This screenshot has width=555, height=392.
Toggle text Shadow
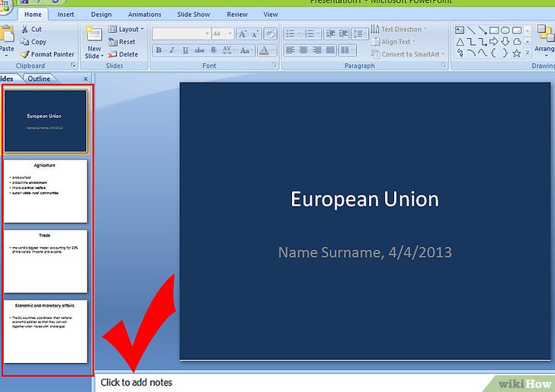[x=213, y=50]
